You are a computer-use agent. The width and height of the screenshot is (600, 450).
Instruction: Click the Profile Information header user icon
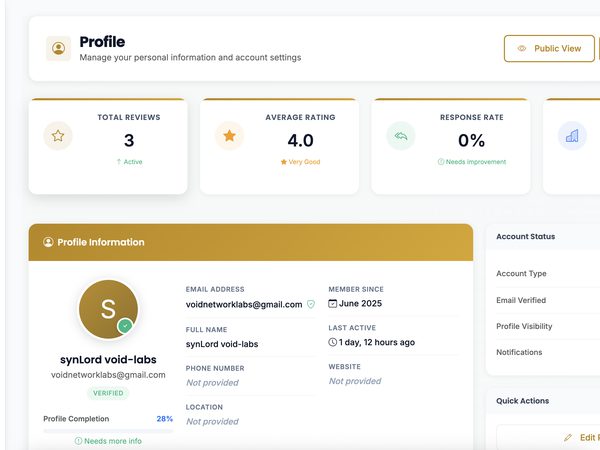click(x=48, y=242)
